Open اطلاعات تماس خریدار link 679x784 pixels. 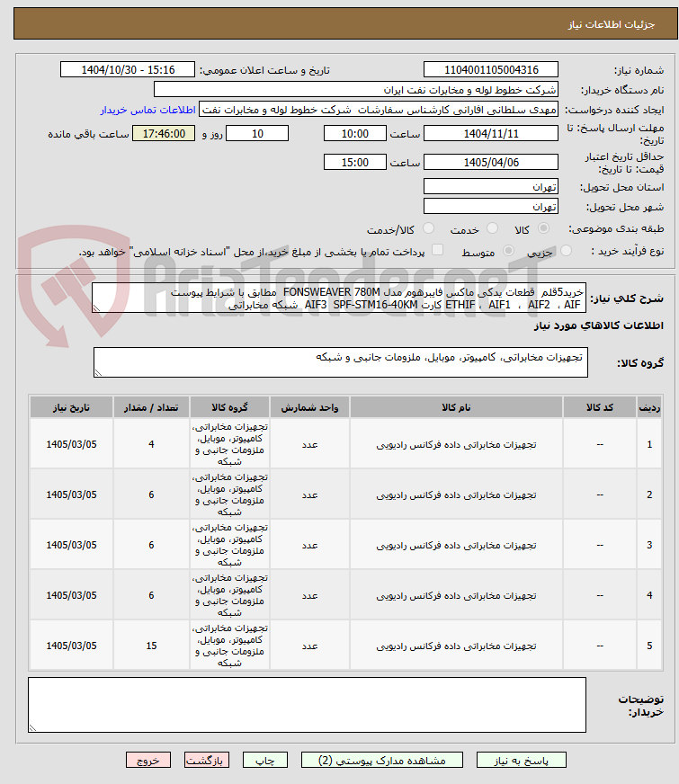(147, 110)
